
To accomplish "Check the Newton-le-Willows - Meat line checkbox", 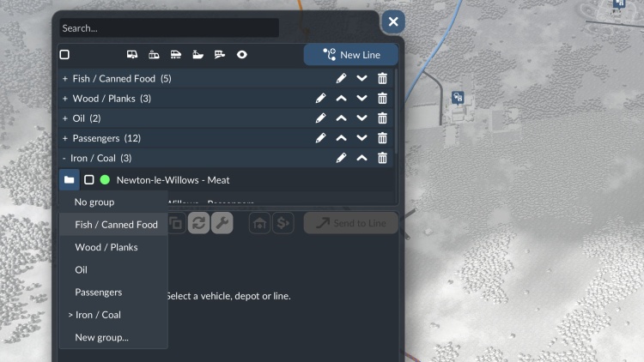I will [88, 180].
